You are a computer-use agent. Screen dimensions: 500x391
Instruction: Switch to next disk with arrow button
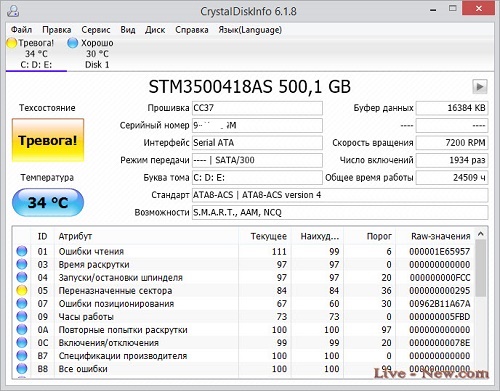tap(480, 87)
